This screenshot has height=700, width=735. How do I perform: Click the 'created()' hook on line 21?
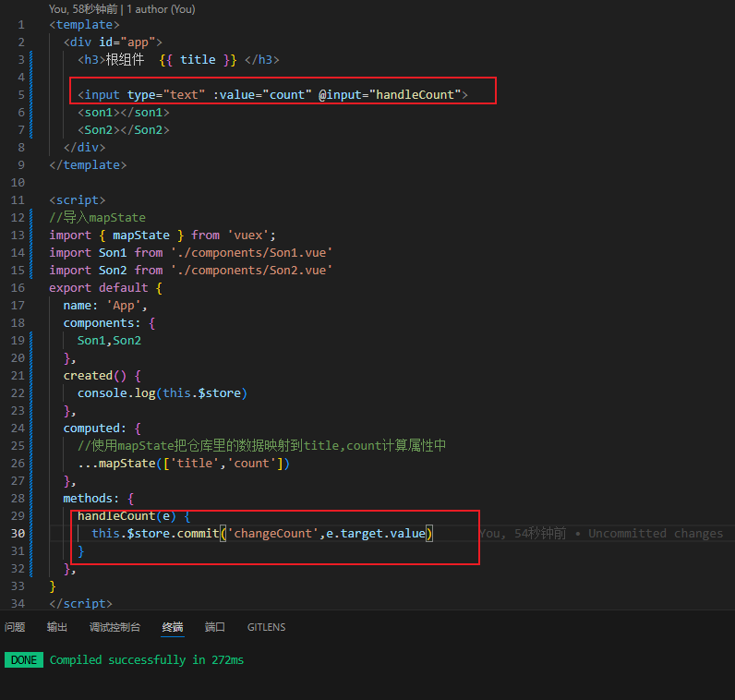pyautogui.click(x=95, y=376)
